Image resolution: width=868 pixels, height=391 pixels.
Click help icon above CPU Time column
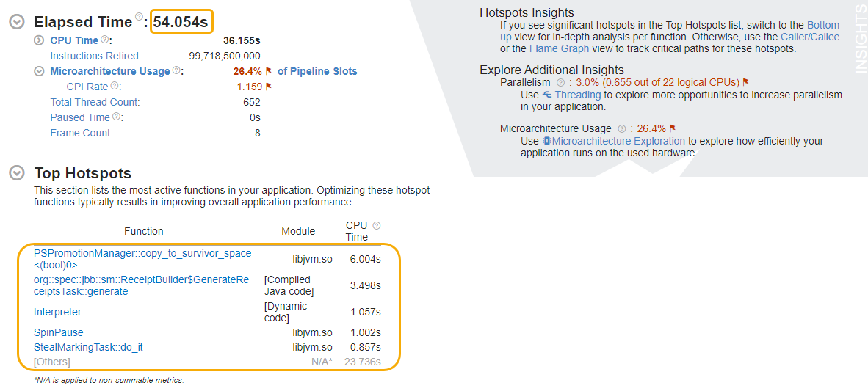377,226
